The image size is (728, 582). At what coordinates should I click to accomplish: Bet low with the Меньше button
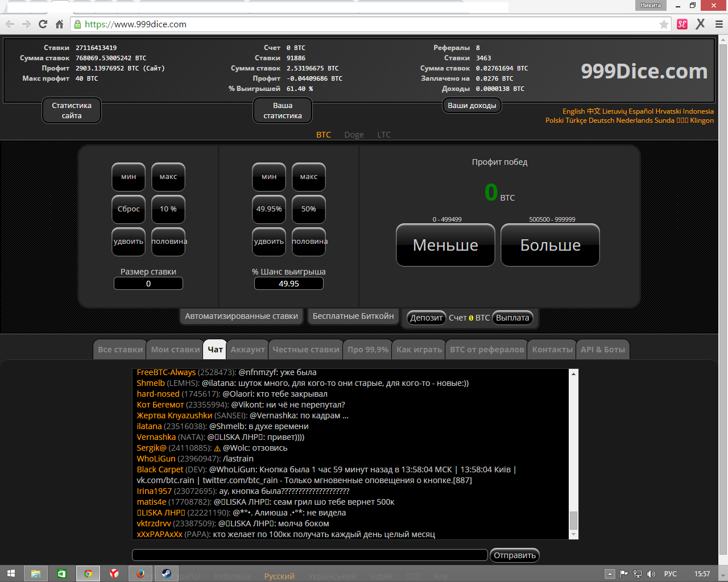click(446, 245)
